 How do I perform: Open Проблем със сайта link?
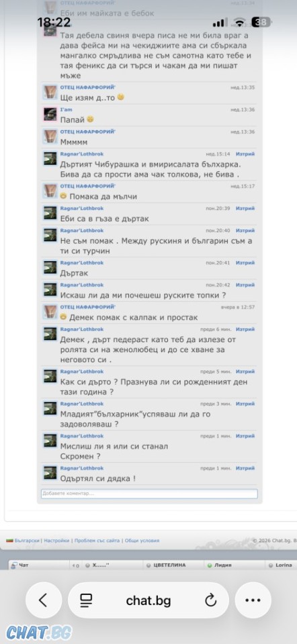97,541
